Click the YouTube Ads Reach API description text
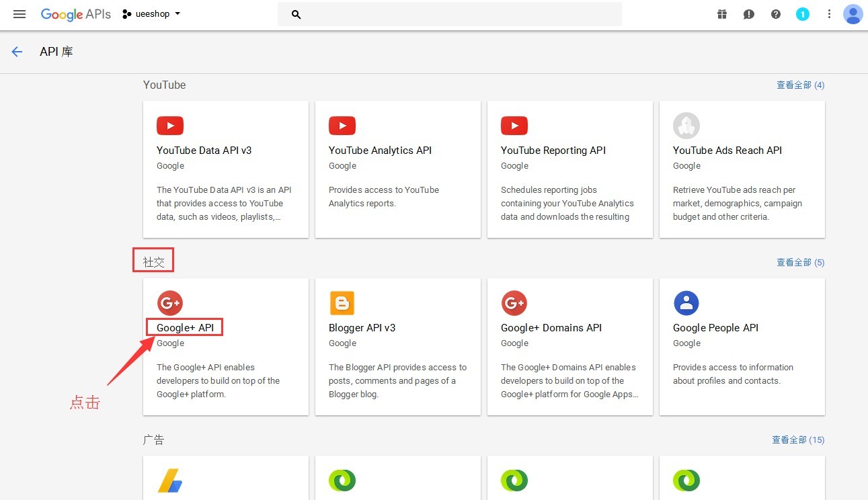 click(x=738, y=204)
